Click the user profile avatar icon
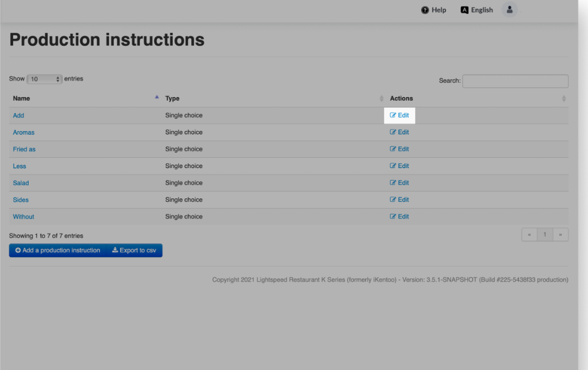 [x=509, y=10]
